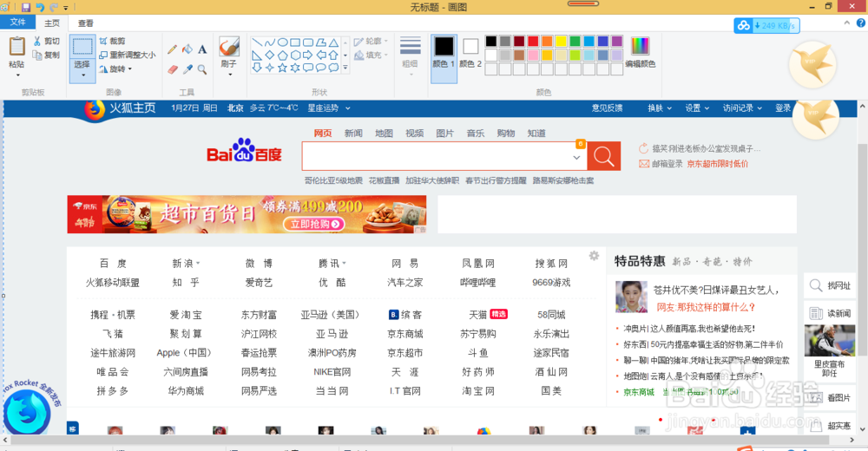Open the customize quick access toolbar arrow
The image size is (868, 451).
(66, 8)
